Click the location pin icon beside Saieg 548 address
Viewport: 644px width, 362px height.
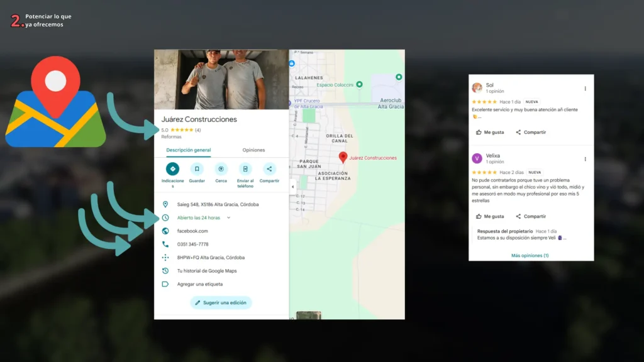[165, 204]
